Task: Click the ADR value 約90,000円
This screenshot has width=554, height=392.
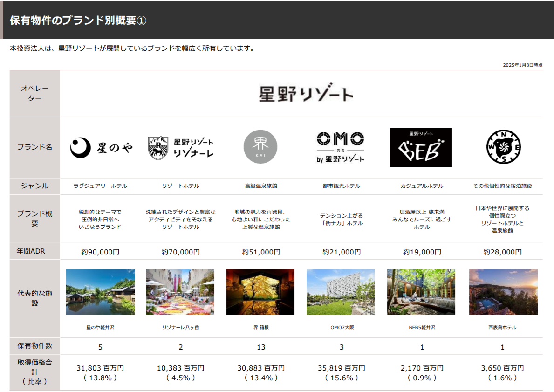Action: coord(100,252)
